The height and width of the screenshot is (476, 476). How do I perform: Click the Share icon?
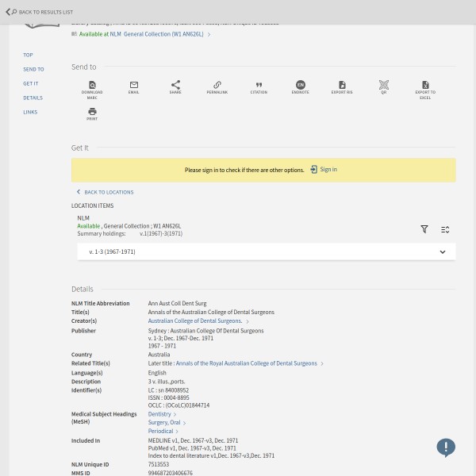tap(175, 85)
